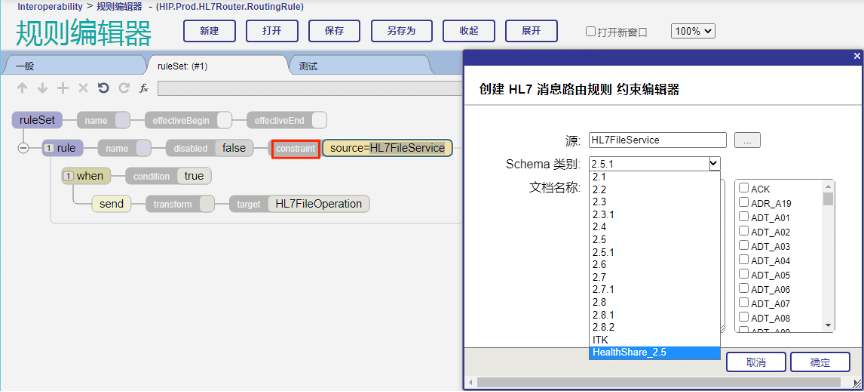Click the 源 input field
Viewport: 864px width, 392px height.
coord(658,140)
